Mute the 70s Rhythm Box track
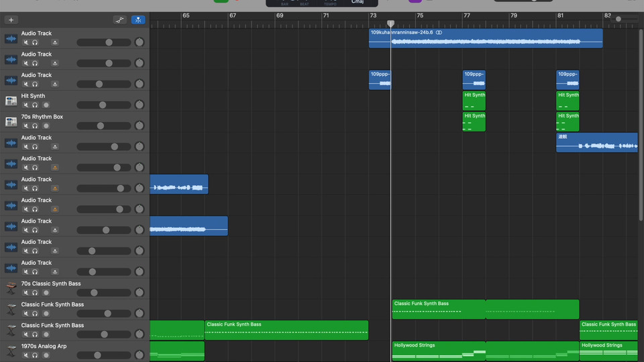The width and height of the screenshot is (644, 362). (x=26, y=126)
